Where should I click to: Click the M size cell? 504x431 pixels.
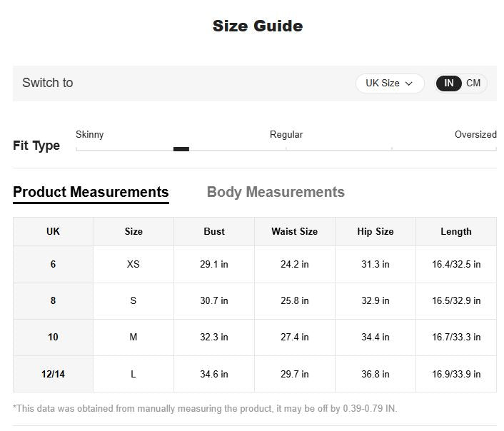click(x=133, y=337)
